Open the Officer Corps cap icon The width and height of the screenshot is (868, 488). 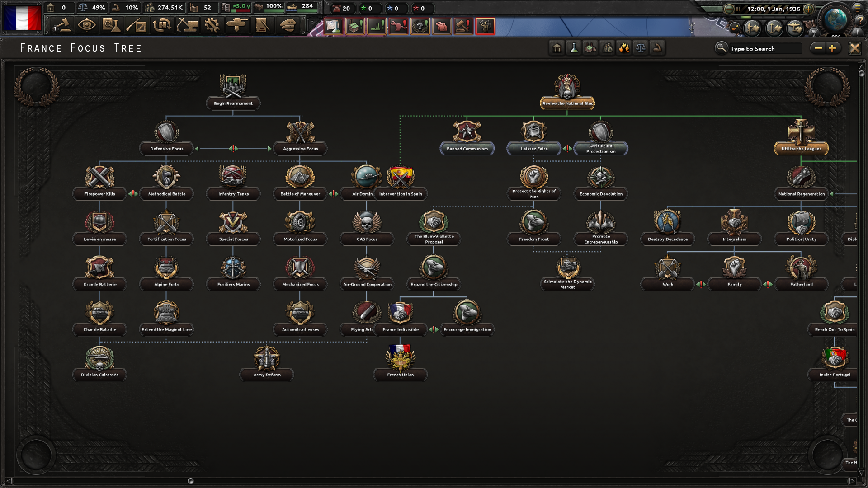288,26
